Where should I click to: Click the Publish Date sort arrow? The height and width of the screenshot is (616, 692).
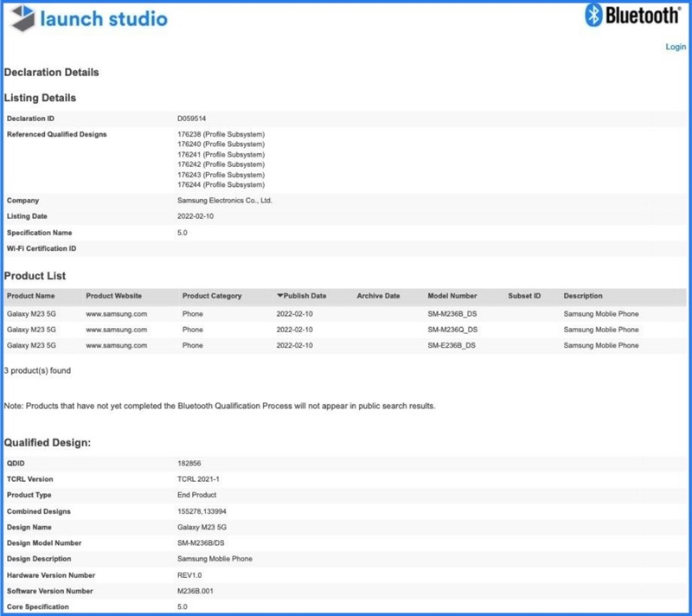tap(280, 296)
